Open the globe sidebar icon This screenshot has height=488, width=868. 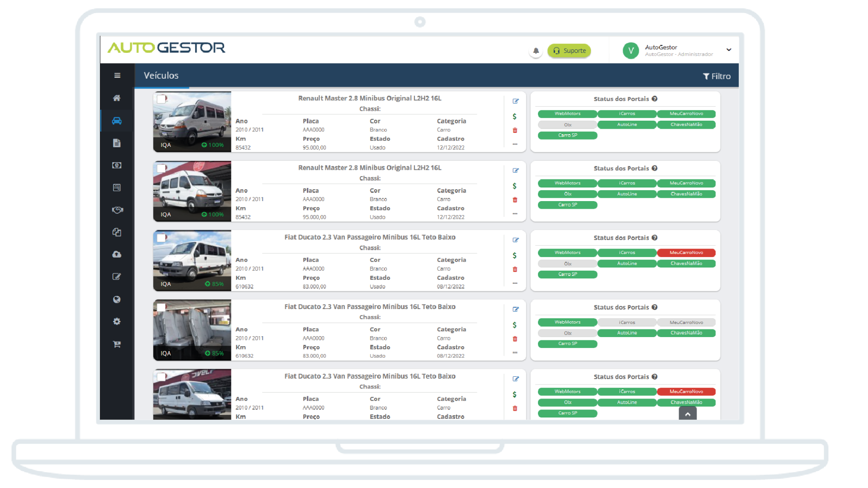pos(117,299)
